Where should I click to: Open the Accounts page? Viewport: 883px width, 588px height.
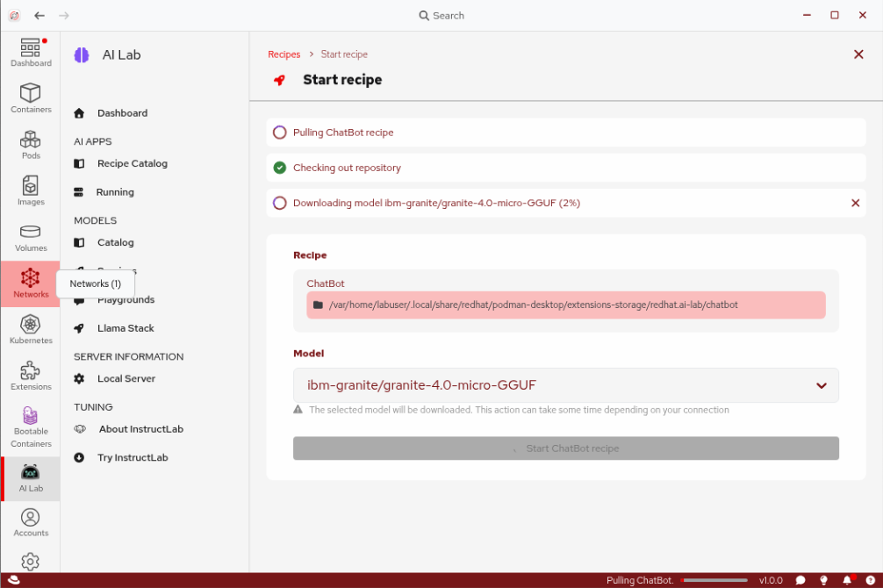(x=31, y=522)
